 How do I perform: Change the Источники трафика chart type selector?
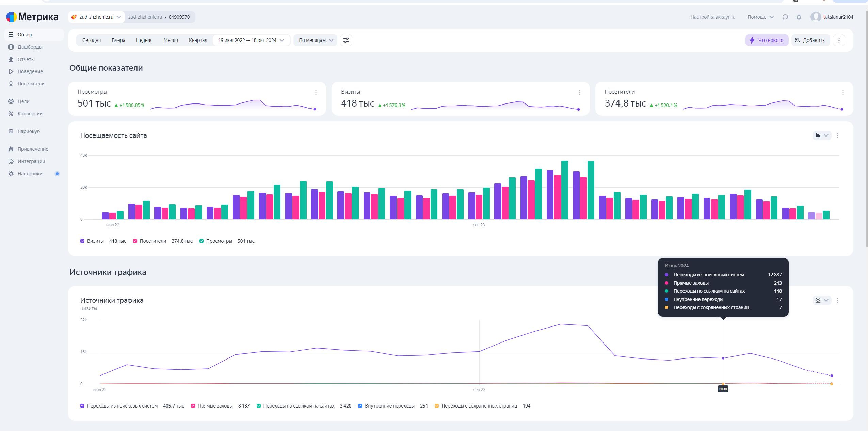(x=822, y=300)
